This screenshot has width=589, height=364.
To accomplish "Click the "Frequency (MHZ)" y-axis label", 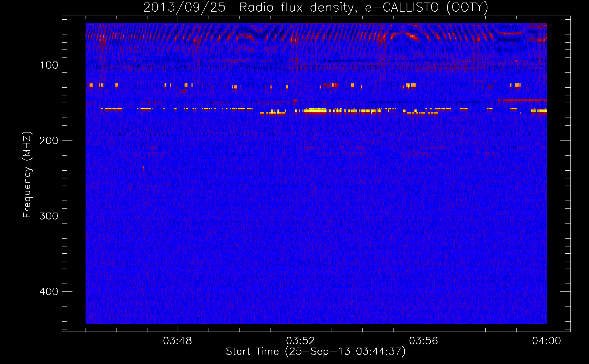I will point(27,175).
